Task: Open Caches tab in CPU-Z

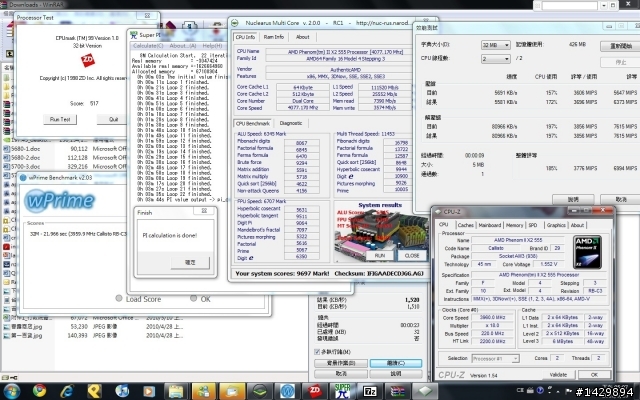Action: tap(465, 225)
